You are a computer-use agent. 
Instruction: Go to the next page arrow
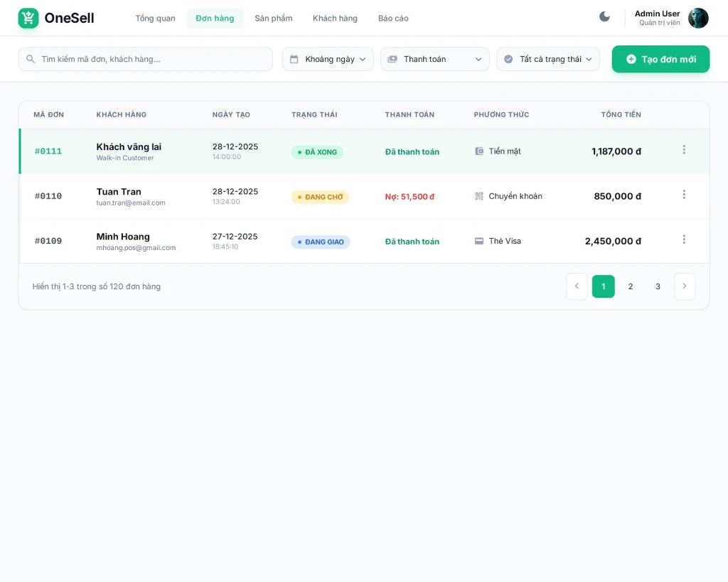coord(684,286)
